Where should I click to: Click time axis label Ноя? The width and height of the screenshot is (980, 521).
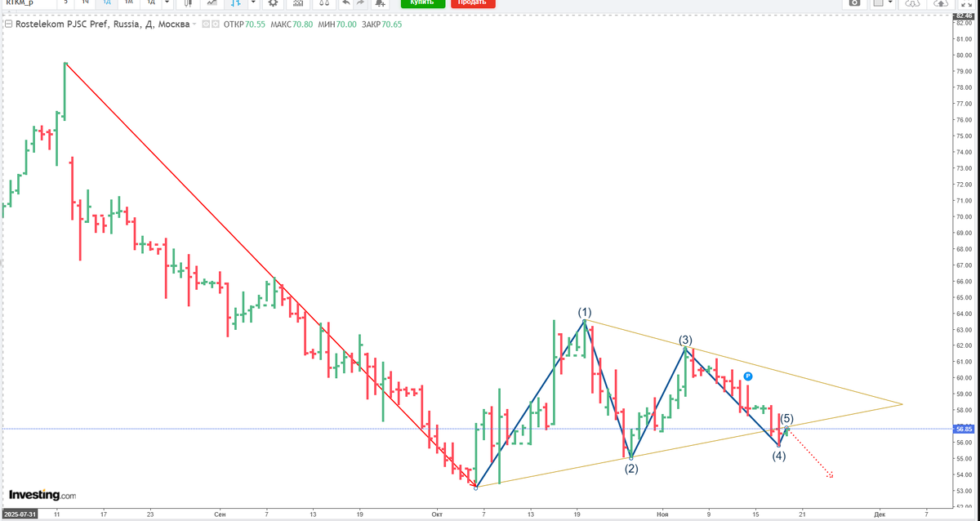pyautogui.click(x=662, y=514)
